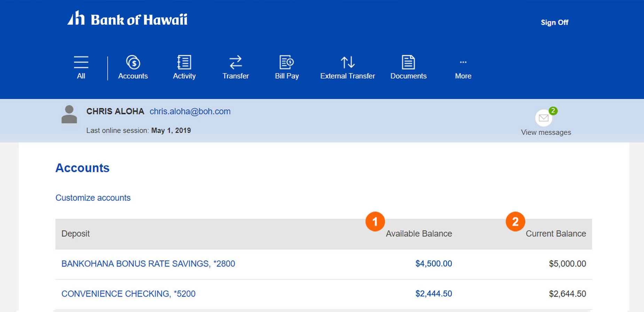The width and height of the screenshot is (644, 312).
Task: Click the Bank of Hawaii logo
Action: (x=127, y=18)
